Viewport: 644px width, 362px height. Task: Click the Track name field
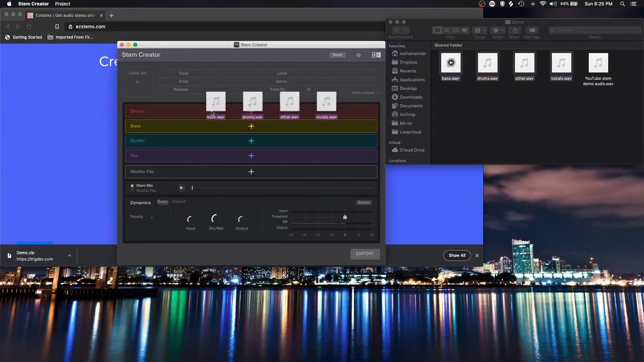(184, 73)
